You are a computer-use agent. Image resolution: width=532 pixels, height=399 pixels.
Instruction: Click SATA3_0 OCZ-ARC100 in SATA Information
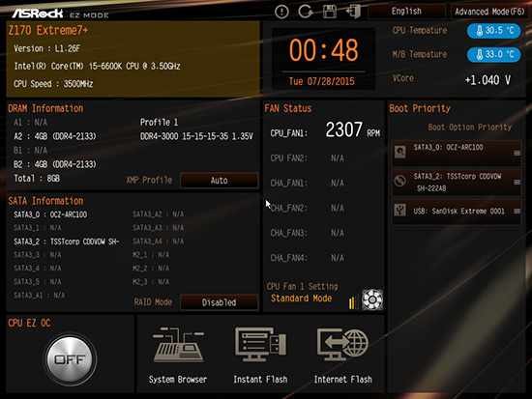tap(50, 214)
